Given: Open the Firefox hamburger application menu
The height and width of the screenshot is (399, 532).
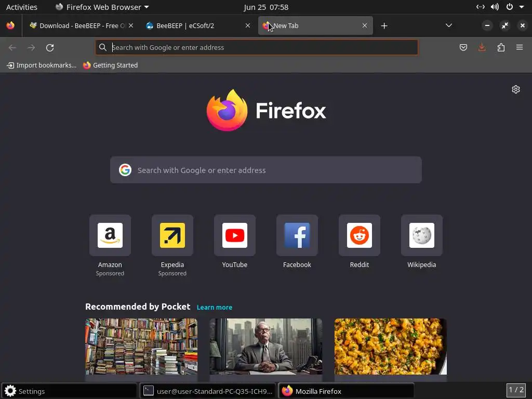Looking at the screenshot, I should click(x=520, y=47).
